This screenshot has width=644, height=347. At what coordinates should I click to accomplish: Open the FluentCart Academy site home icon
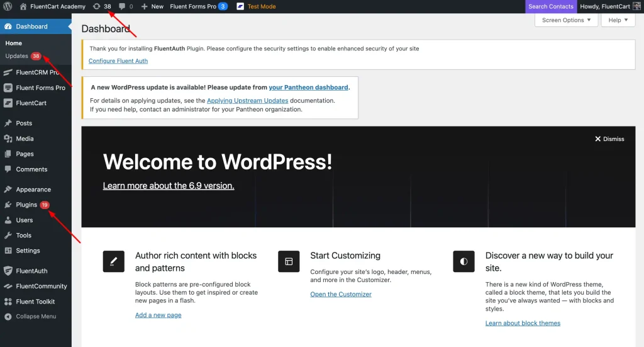[23, 6]
